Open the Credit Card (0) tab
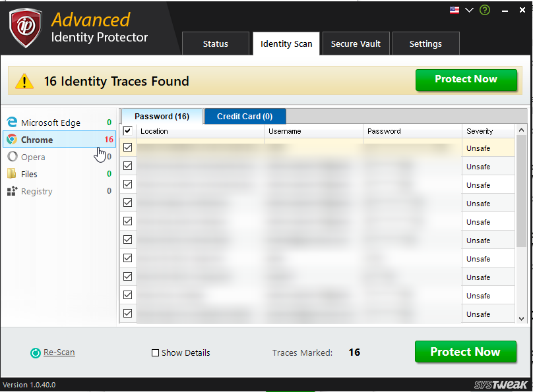Viewport: 533px width, 392px height. point(245,115)
